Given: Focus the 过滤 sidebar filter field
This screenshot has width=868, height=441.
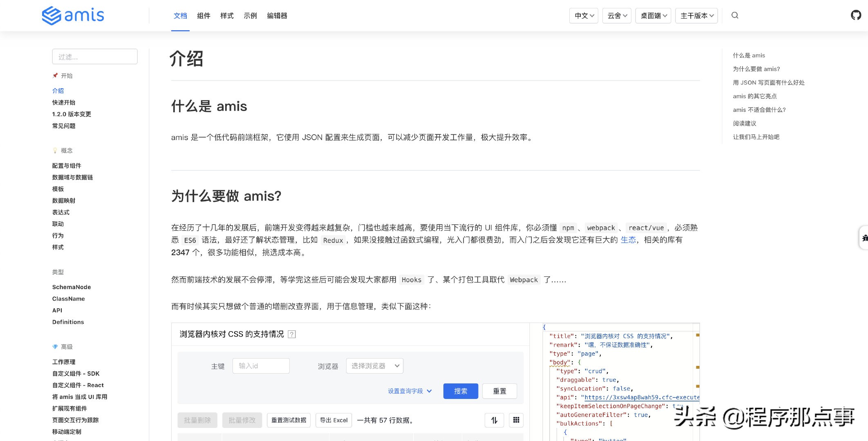Looking at the screenshot, I should point(95,57).
